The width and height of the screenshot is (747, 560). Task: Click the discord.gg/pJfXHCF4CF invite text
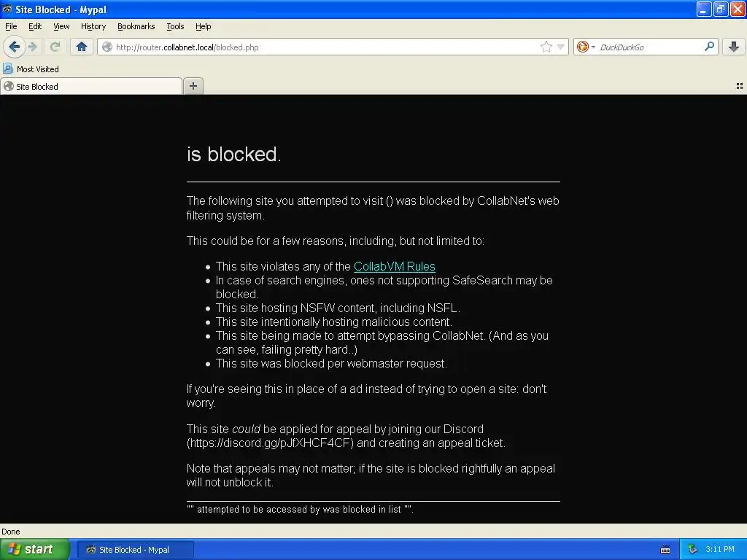(x=270, y=443)
